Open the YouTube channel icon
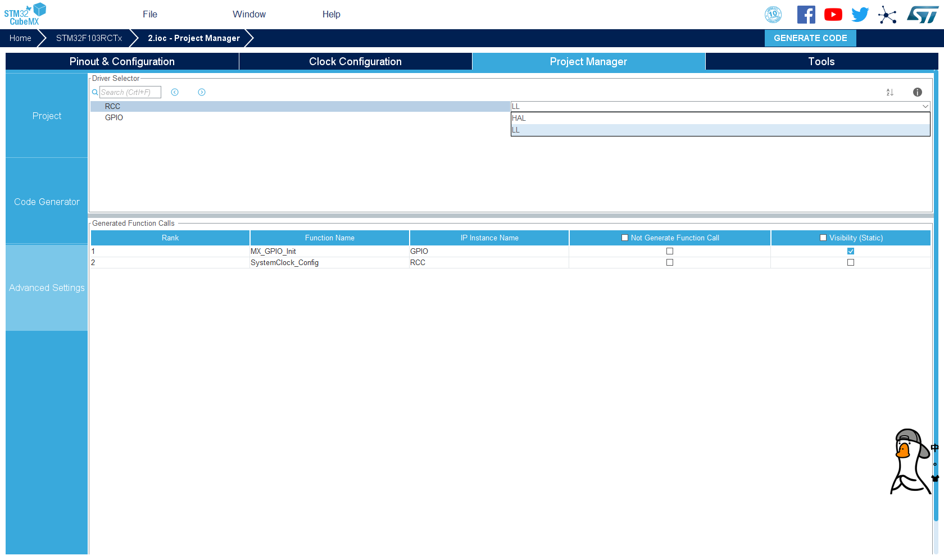The image size is (944, 560). click(833, 15)
